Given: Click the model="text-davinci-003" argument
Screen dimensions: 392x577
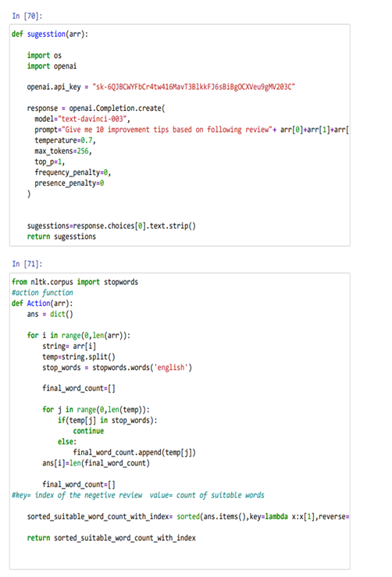Looking at the screenshot, I should coord(83,119).
